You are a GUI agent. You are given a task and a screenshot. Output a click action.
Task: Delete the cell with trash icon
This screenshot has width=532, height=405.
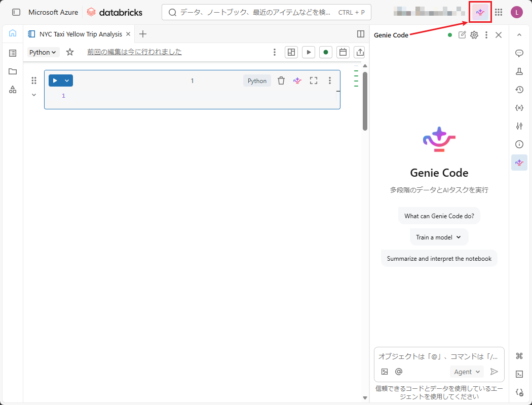pyautogui.click(x=281, y=80)
